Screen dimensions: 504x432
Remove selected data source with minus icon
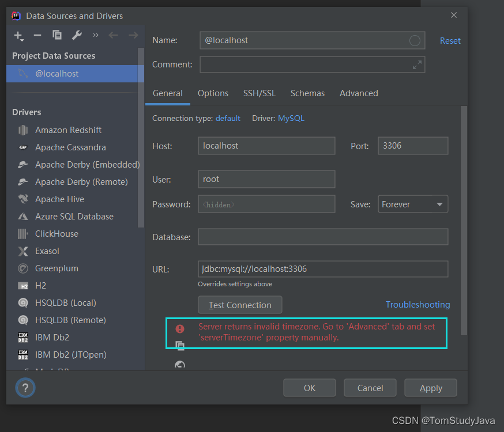coord(37,35)
